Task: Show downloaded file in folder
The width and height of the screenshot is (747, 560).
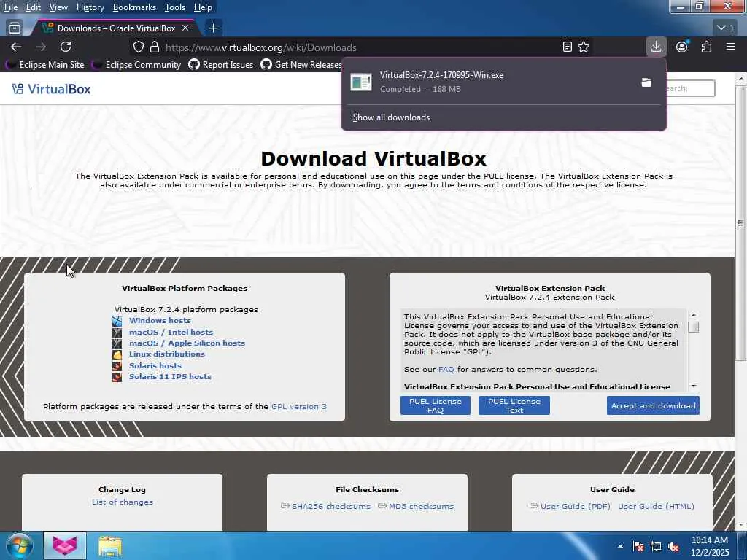Action: [x=646, y=82]
